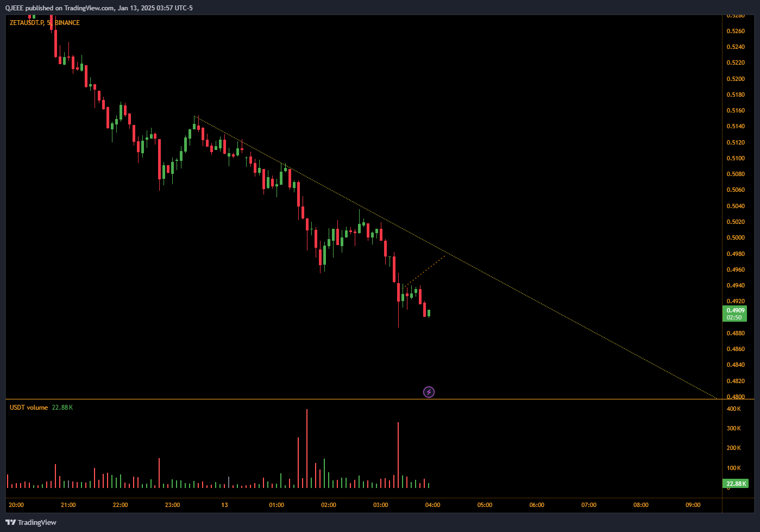
Task: Click the 0.4820 price axis label
Action: coord(736,381)
